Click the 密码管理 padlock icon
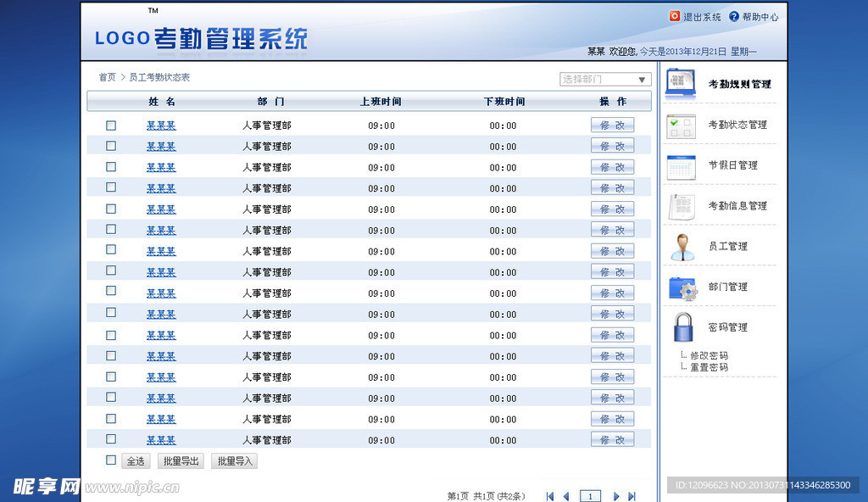 pyautogui.click(x=682, y=327)
